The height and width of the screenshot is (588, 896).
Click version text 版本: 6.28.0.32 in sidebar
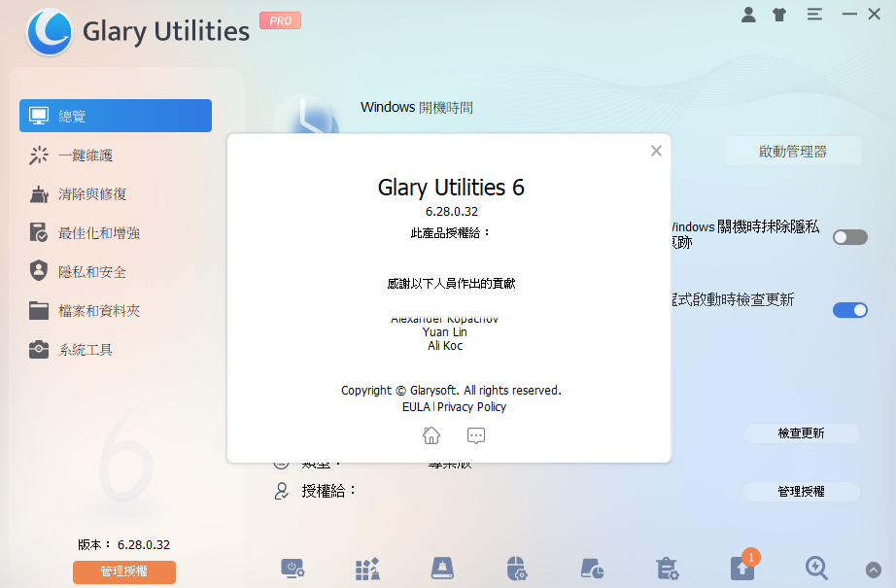pos(124,544)
